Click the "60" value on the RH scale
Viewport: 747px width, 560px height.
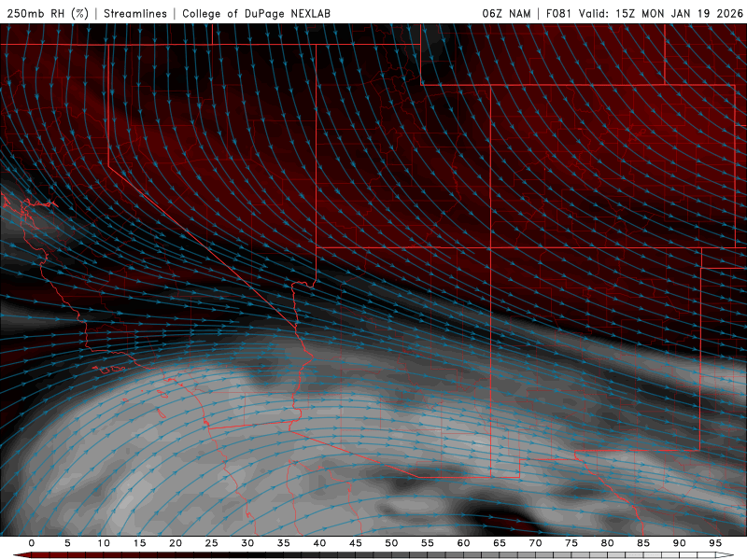tap(463, 543)
